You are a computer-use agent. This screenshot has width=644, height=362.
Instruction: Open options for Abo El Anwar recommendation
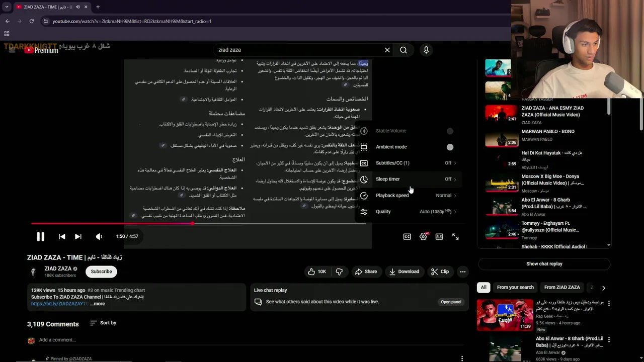tap(609, 339)
